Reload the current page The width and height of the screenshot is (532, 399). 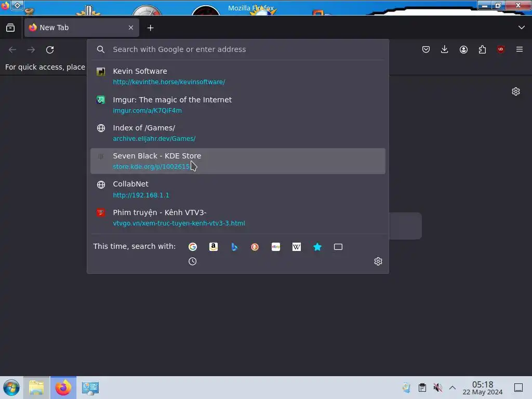coord(50,50)
